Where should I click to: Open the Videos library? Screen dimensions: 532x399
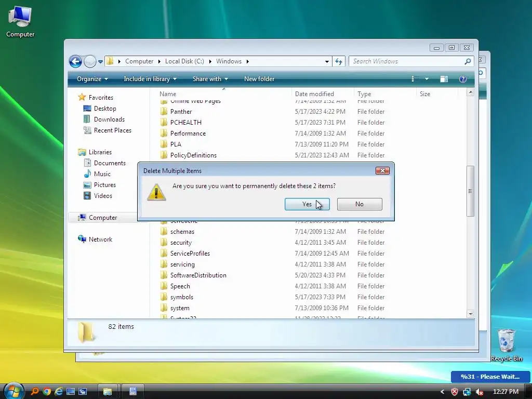pyautogui.click(x=103, y=196)
